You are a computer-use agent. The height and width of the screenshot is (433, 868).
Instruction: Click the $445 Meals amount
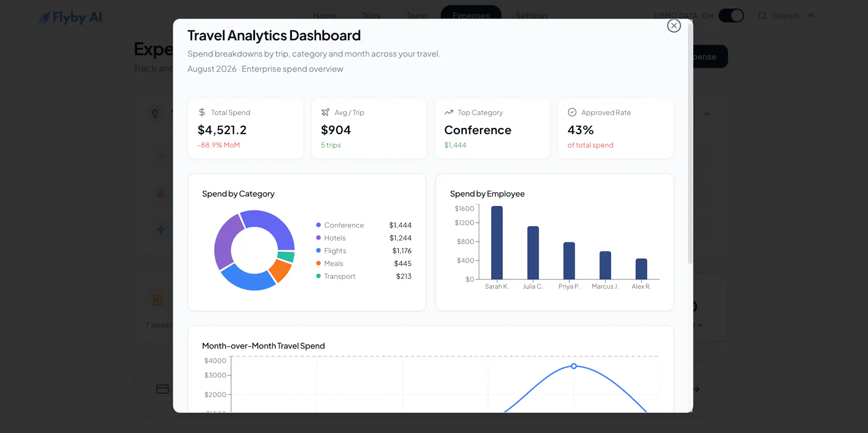point(403,264)
